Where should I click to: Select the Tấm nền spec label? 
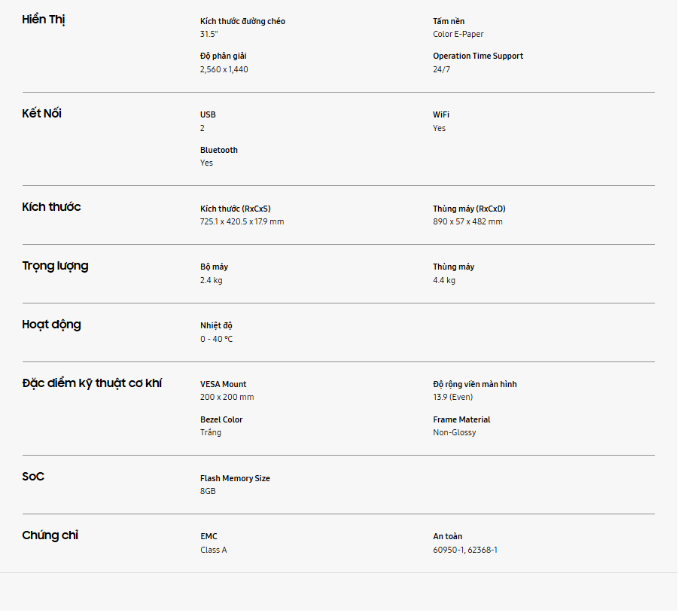coord(449,21)
